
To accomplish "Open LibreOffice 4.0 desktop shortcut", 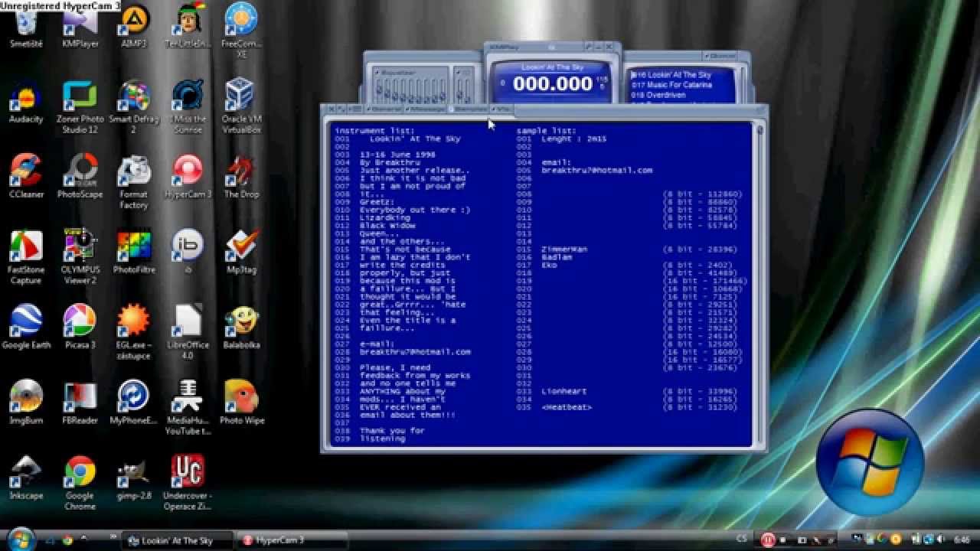I will 188,333.
